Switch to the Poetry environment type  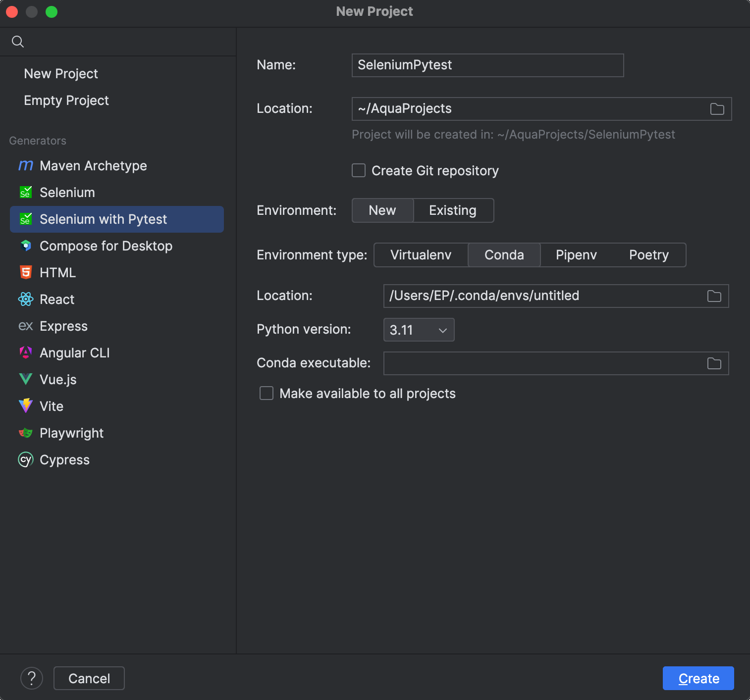[x=648, y=255]
